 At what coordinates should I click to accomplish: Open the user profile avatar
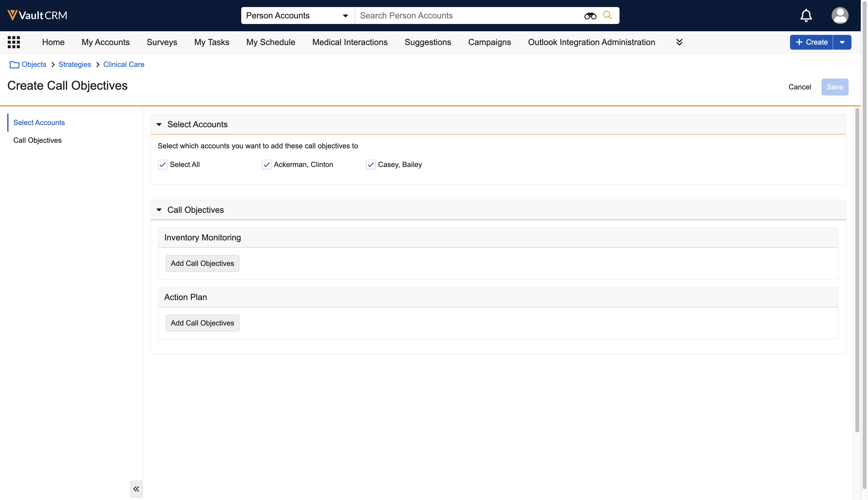point(839,16)
